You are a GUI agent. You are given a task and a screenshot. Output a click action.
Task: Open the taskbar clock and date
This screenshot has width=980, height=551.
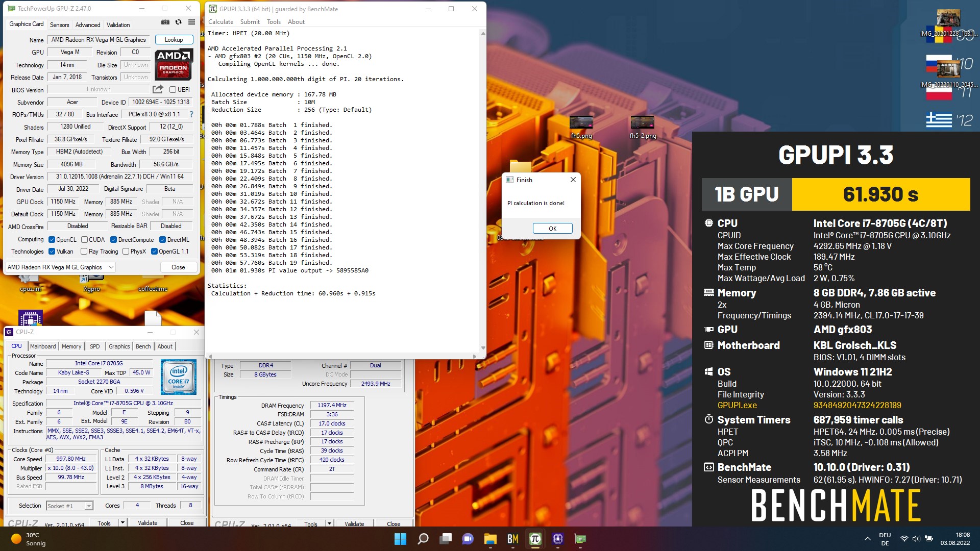pos(955,539)
